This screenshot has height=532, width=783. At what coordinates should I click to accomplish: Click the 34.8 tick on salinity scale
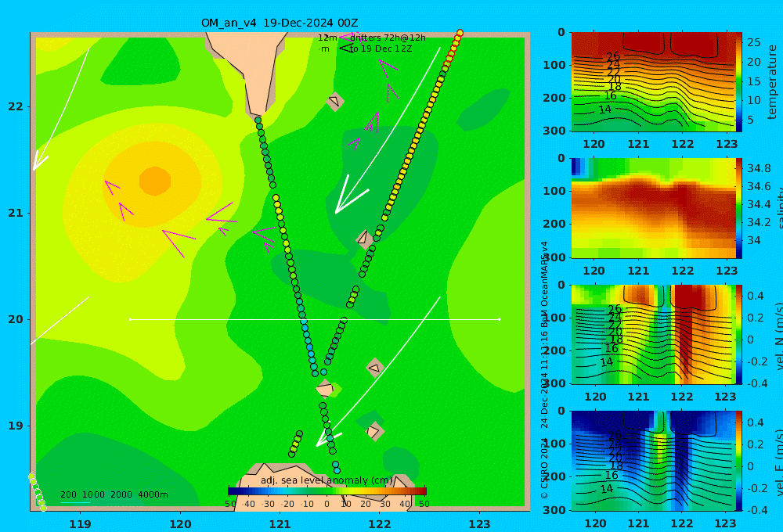(x=759, y=168)
